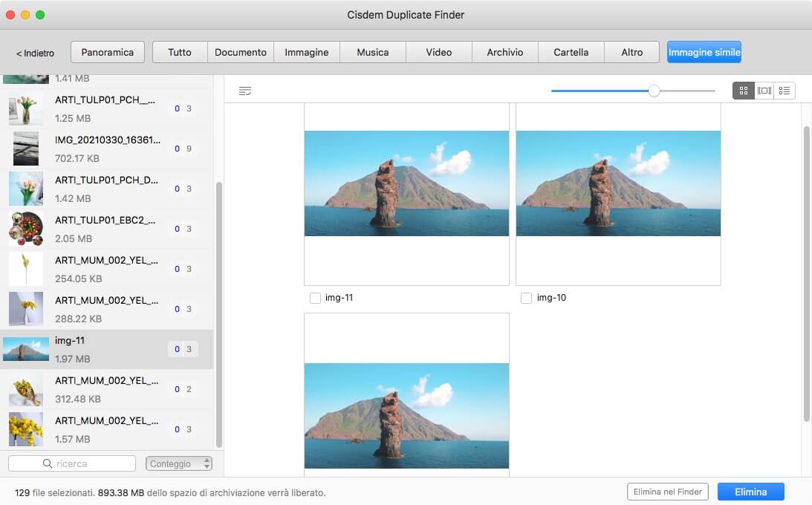Open the Immagine tab

306,52
